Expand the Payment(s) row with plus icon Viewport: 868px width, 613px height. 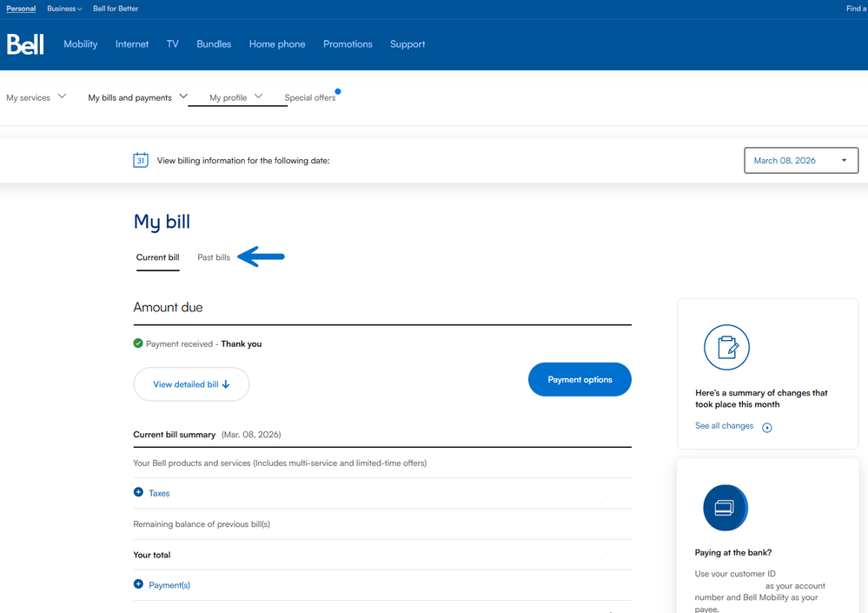(x=138, y=584)
